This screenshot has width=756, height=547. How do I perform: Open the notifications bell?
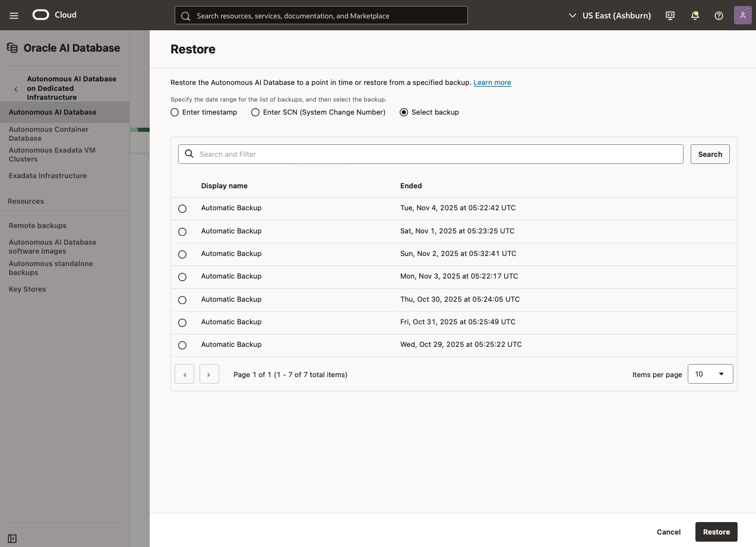[x=695, y=15]
